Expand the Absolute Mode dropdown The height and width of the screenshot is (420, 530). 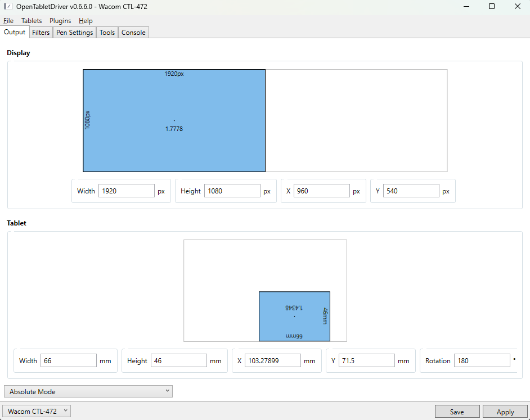point(88,391)
